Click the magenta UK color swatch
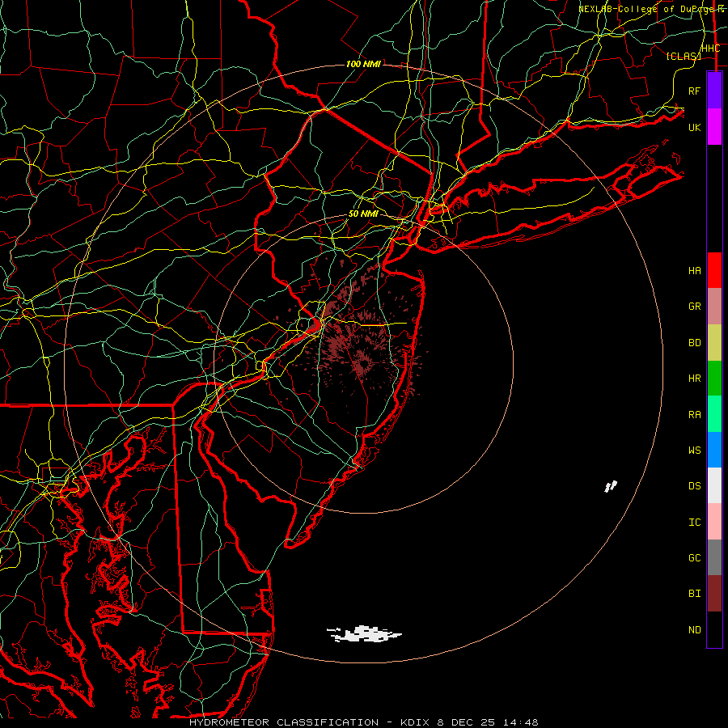Screen dimensions: 728x728 pos(714,127)
